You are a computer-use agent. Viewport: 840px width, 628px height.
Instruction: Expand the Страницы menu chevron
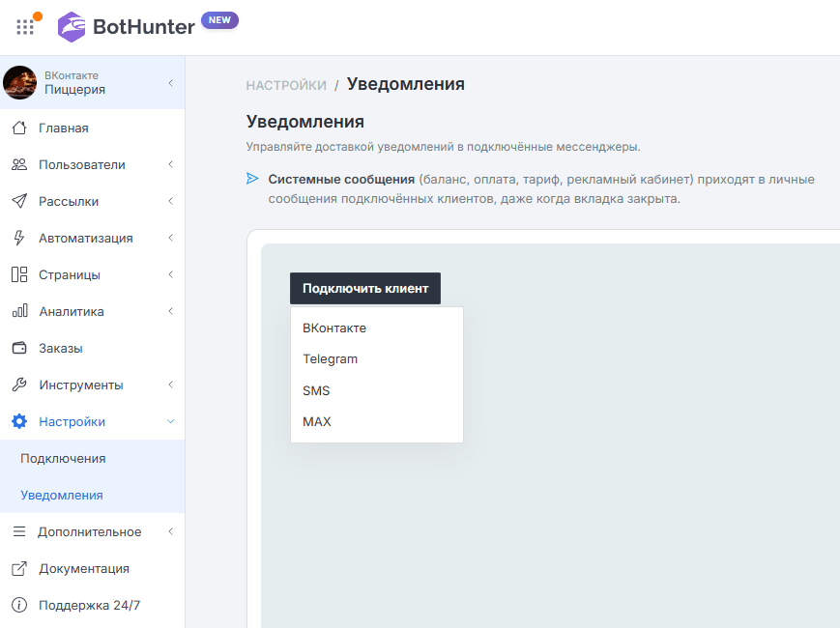click(170, 274)
